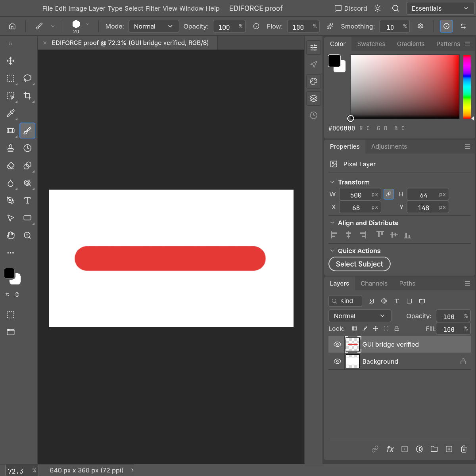Hide the GUI bridge verified layer
The image size is (476, 476).
338,344
